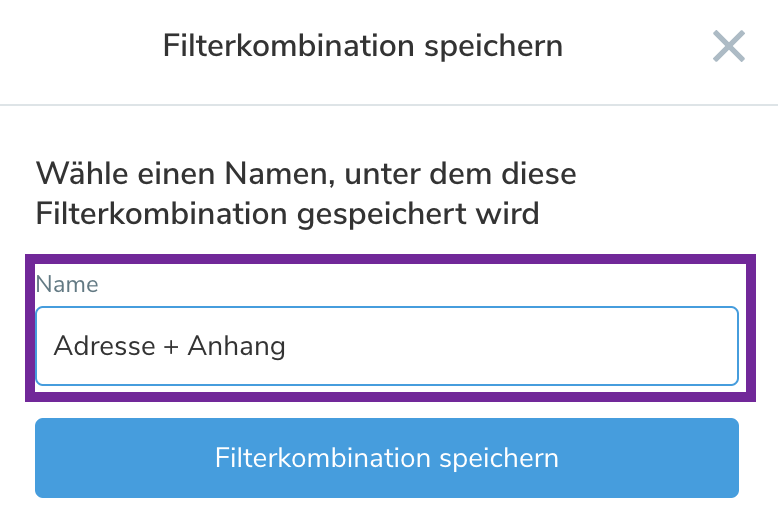This screenshot has height=526, width=778.
Task: Click 'Filterkombination gespeichert wird' instruction line
Action: coord(287,212)
